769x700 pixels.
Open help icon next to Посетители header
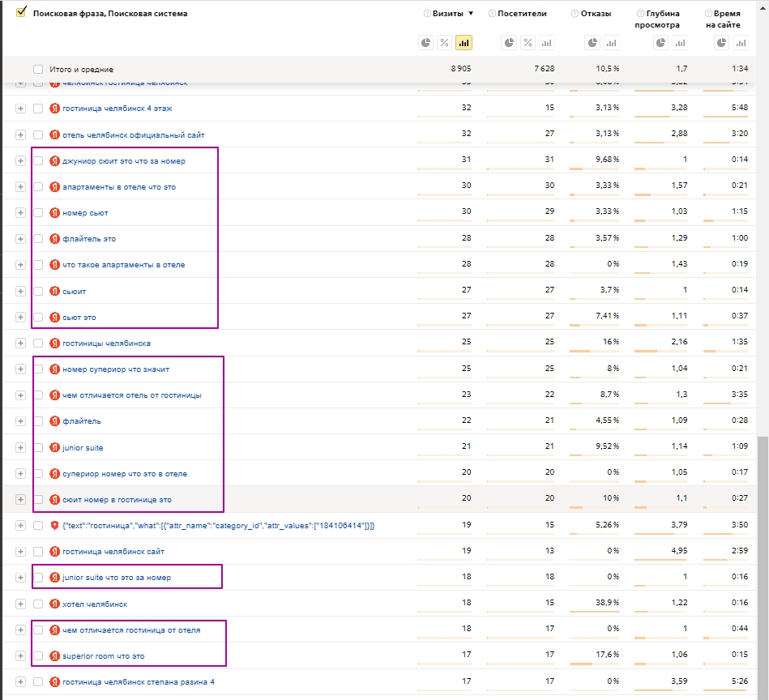pos(492,14)
